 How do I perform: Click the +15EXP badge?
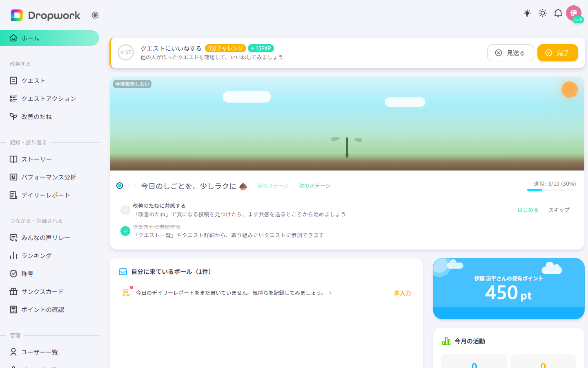tap(261, 48)
